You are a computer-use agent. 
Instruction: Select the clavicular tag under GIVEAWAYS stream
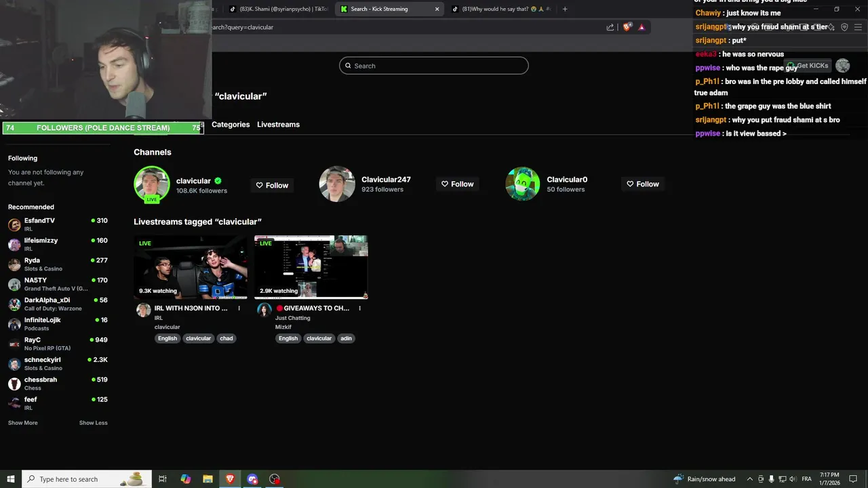click(319, 338)
